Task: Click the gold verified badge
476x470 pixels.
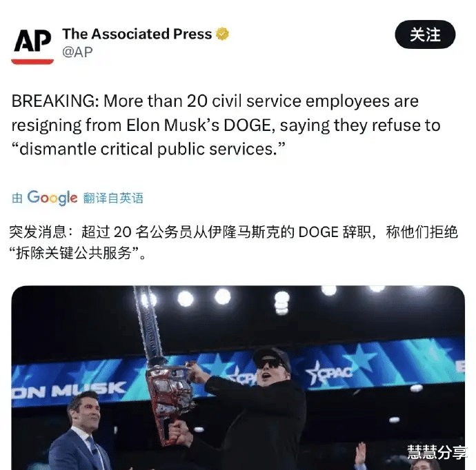Action: (222, 34)
